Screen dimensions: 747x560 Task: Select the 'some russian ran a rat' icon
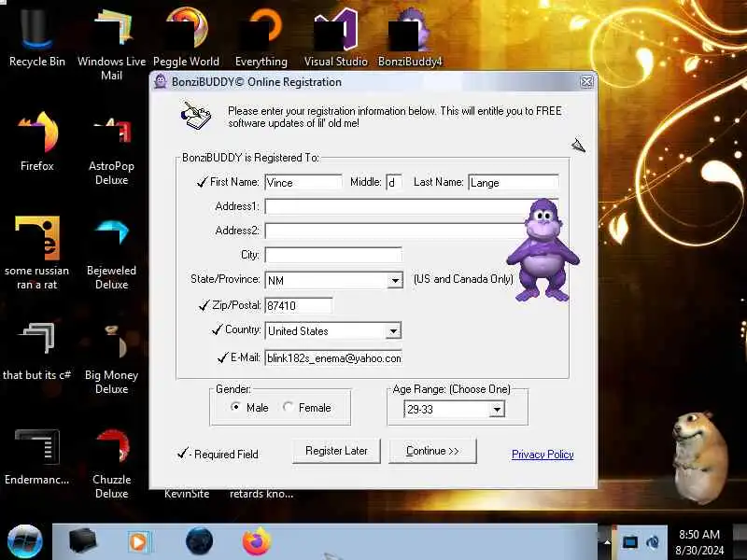37,252
